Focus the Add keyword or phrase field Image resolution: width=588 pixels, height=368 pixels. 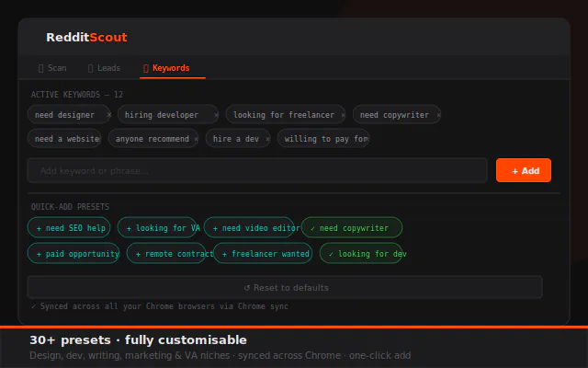pyautogui.click(x=257, y=170)
